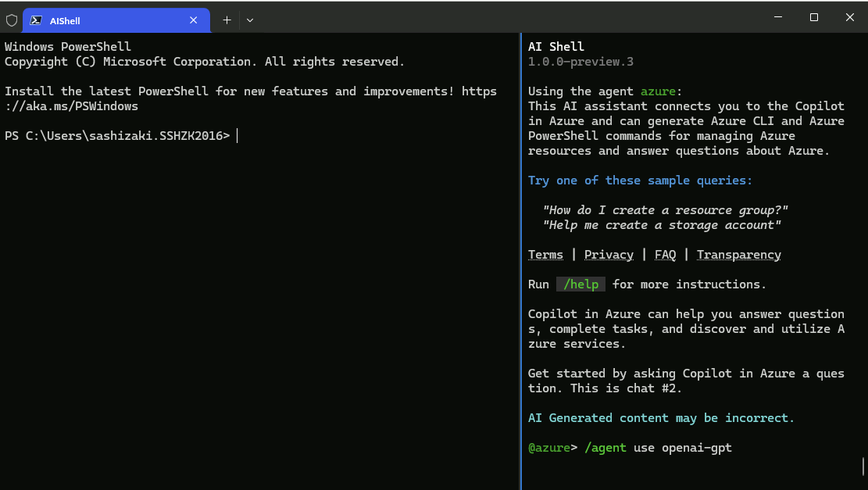868x490 pixels.
Task: Click the @azure prompt command line
Action: point(630,447)
